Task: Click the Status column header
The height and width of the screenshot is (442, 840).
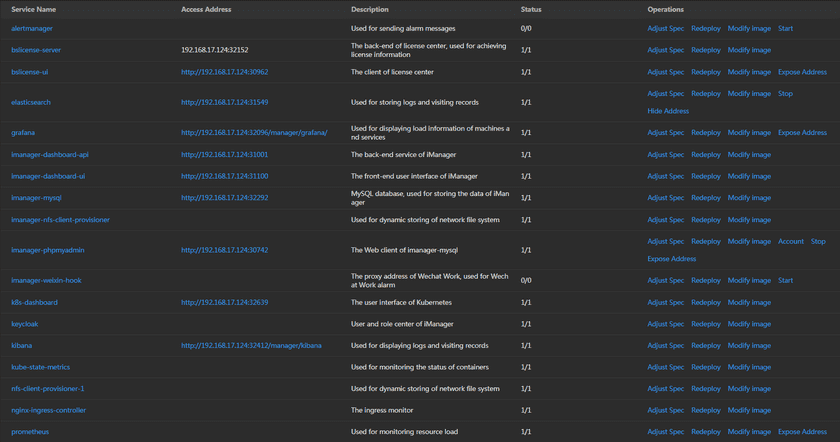Action: pyautogui.click(x=532, y=9)
